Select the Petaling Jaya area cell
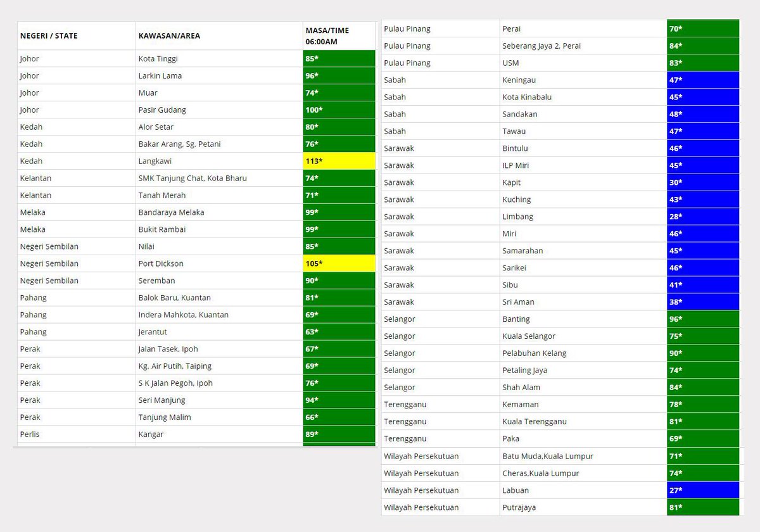Screen dimensions: 760x532 [583, 371]
